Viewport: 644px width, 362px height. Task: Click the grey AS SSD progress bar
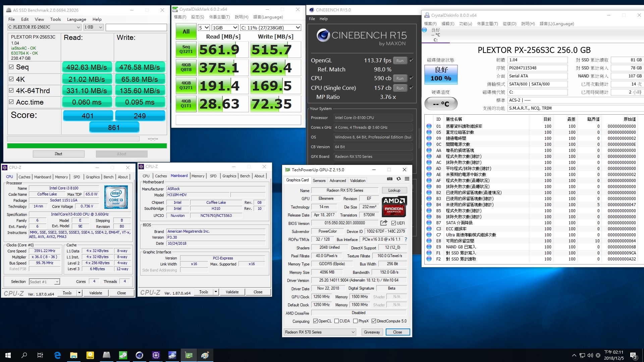click(x=73, y=138)
